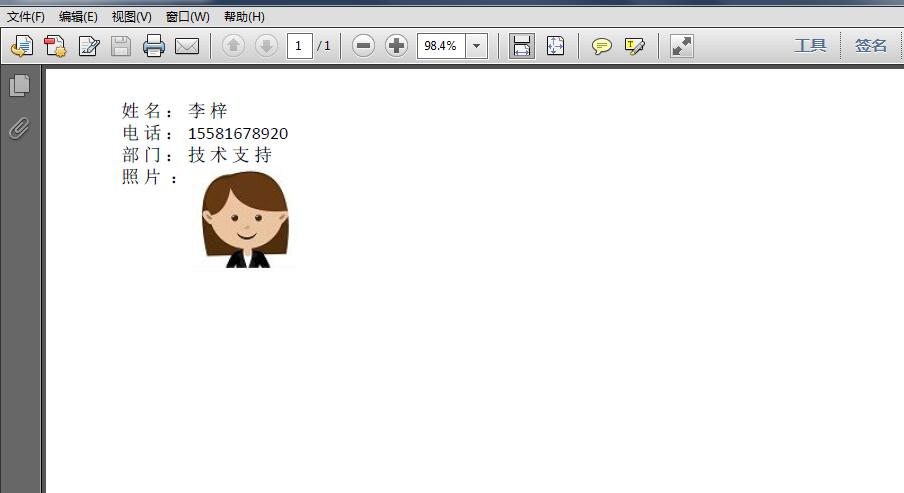Zoom out with minus button
Screen dimensions: 904x493
click(x=363, y=46)
